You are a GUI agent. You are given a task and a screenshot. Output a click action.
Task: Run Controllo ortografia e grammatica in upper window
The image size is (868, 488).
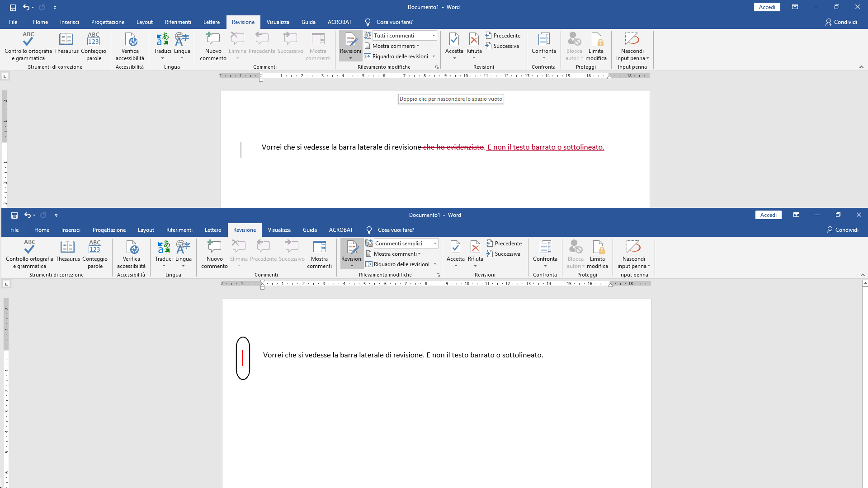(x=28, y=47)
